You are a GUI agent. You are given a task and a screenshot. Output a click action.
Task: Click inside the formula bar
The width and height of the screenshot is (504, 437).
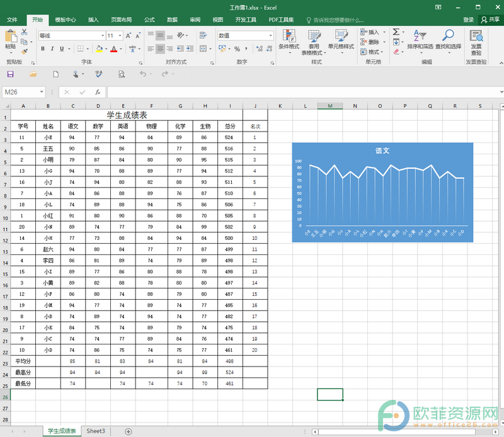tap(302, 92)
